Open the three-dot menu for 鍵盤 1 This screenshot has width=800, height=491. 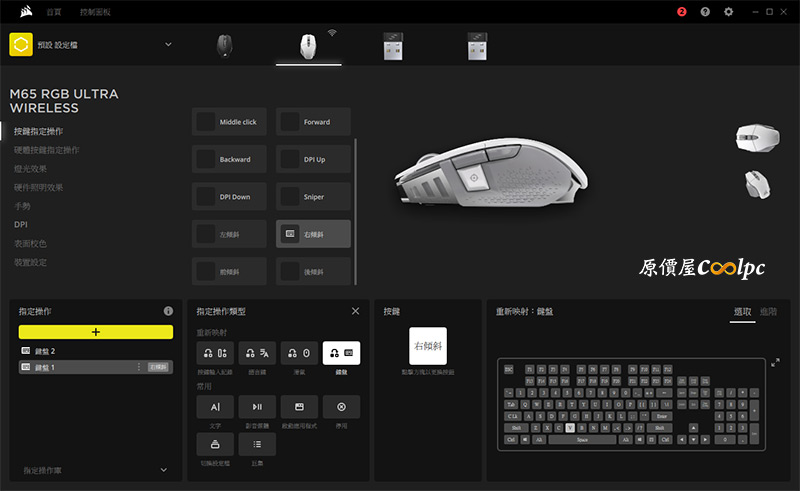pyautogui.click(x=139, y=367)
